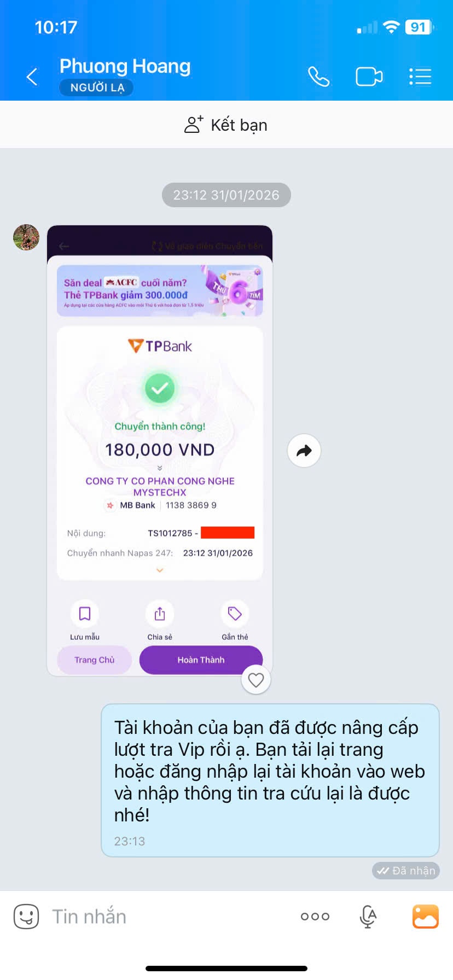This screenshot has width=453, height=980.
Task: Forward the TPBank receipt image
Action: [x=304, y=451]
